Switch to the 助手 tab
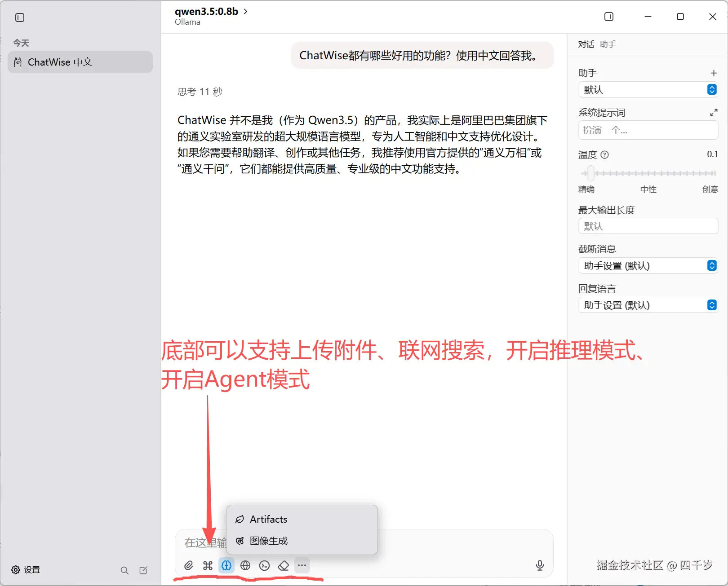Screen dimensions: 728x586 click(608, 44)
